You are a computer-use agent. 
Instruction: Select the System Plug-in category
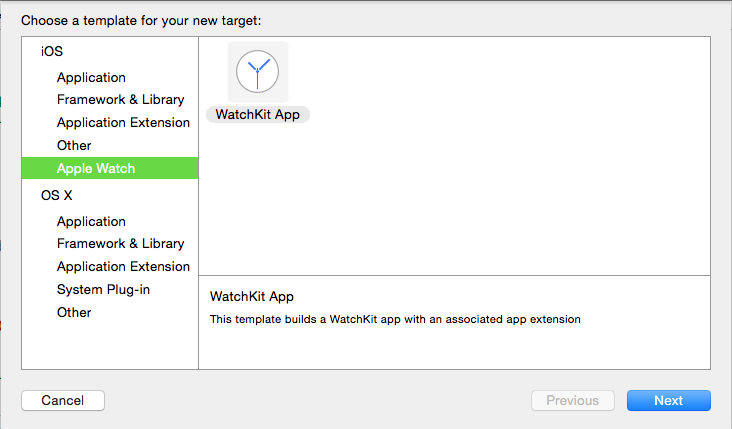103,289
